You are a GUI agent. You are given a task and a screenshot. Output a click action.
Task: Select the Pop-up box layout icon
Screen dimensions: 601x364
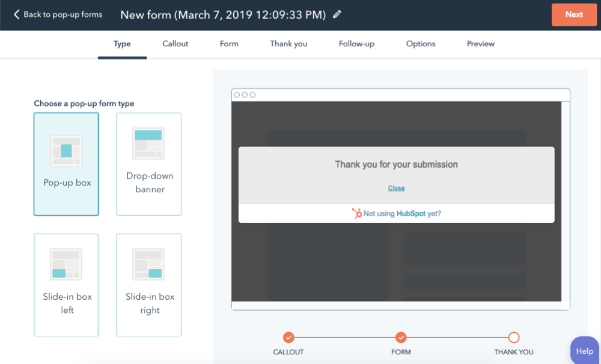coord(66,150)
